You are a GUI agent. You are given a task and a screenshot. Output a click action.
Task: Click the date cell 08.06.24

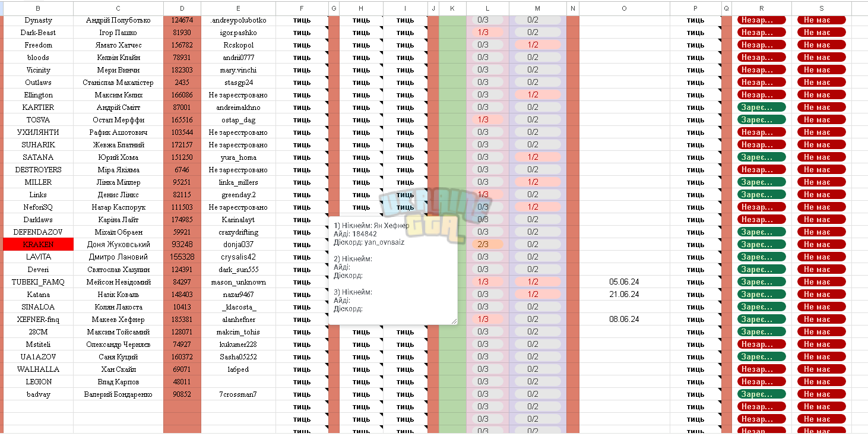625,319
